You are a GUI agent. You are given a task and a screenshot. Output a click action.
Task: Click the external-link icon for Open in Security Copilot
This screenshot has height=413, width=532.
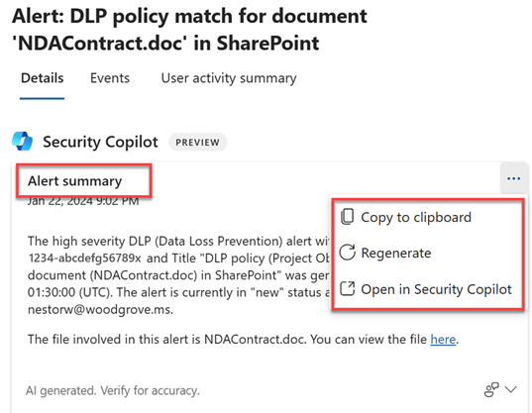click(348, 289)
